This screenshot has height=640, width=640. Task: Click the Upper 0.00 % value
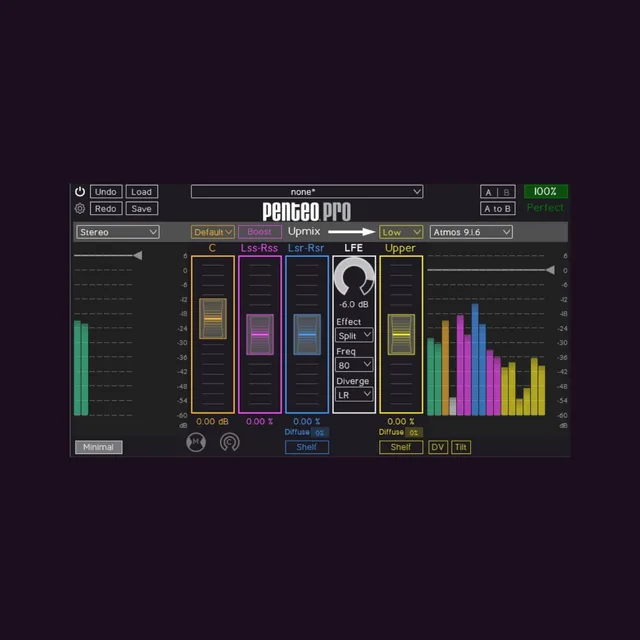point(401,421)
